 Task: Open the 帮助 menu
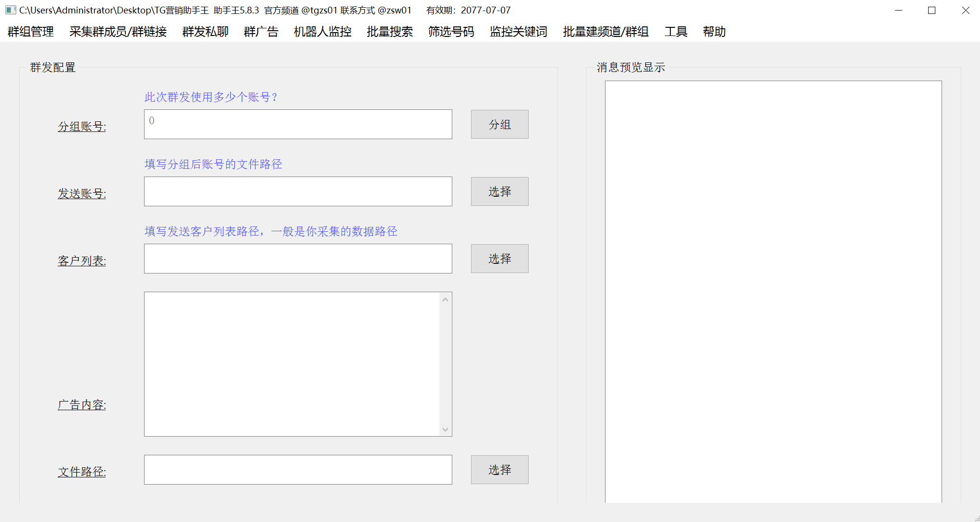coord(714,32)
